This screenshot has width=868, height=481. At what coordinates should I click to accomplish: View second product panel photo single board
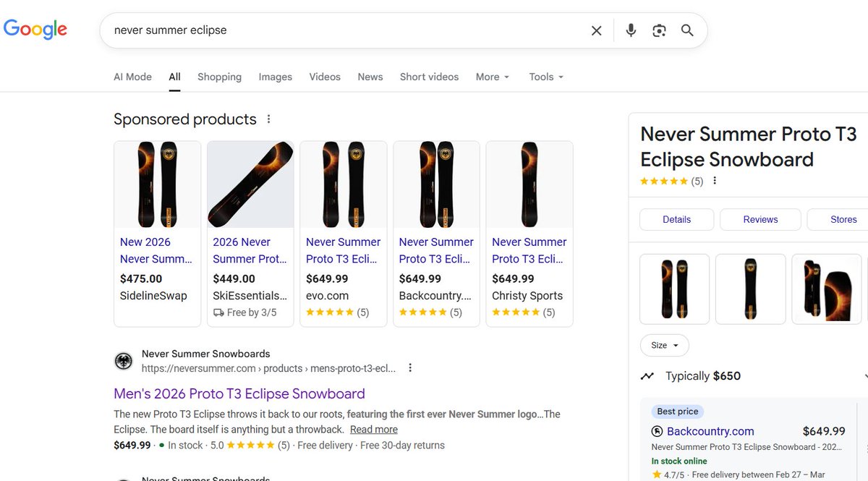tap(751, 289)
